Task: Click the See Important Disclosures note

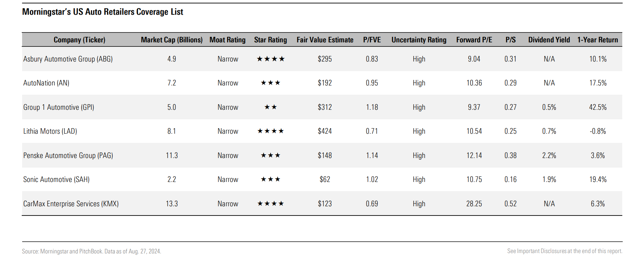Action: pos(565,251)
